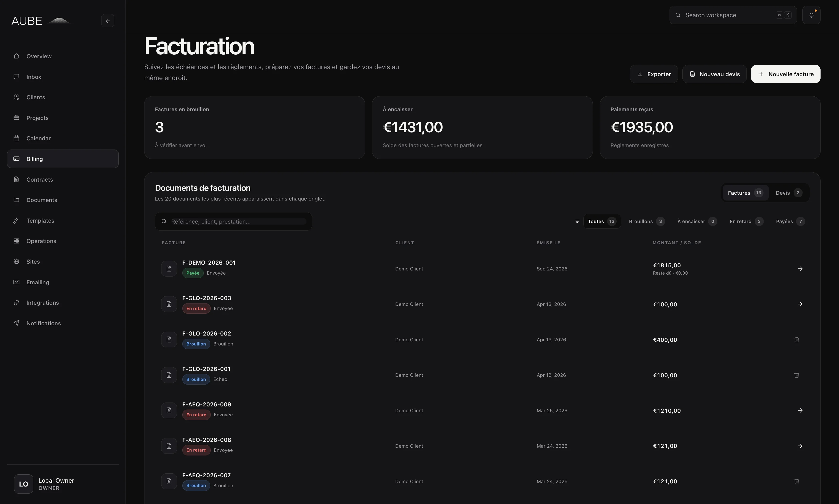
Task: Open the Operations section
Action: (x=63, y=241)
